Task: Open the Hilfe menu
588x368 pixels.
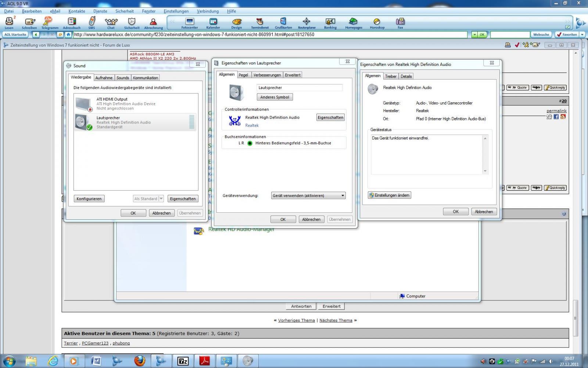Action: coord(232,11)
